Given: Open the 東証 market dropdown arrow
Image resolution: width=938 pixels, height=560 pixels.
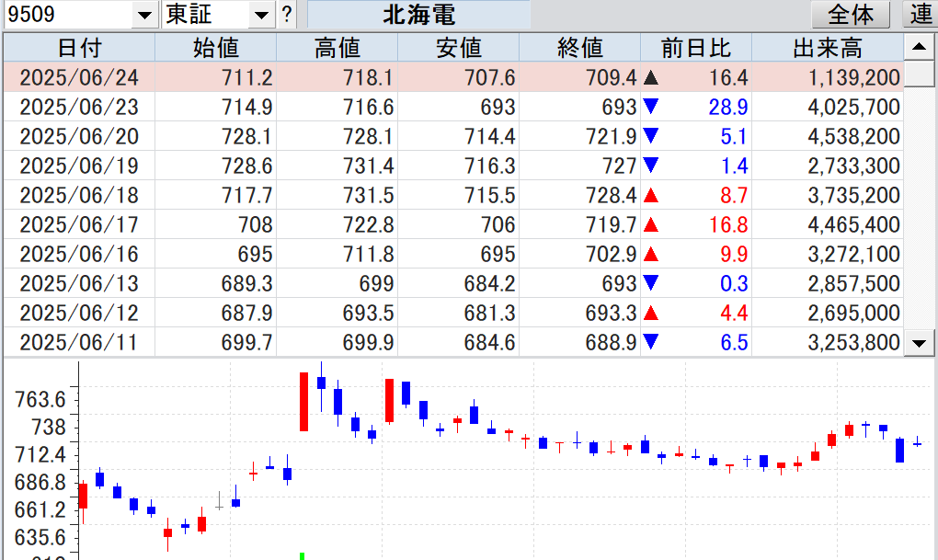Looking at the screenshot, I should point(261,15).
